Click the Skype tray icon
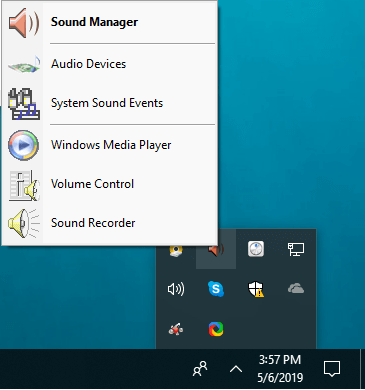This screenshot has width=365, height=390. 216,289
